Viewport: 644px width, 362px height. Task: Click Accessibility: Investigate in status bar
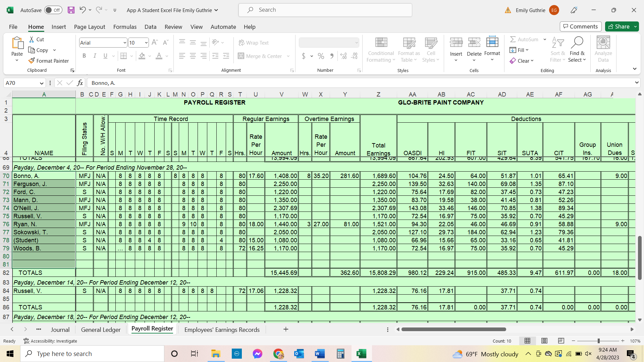[x=50, y=341]
